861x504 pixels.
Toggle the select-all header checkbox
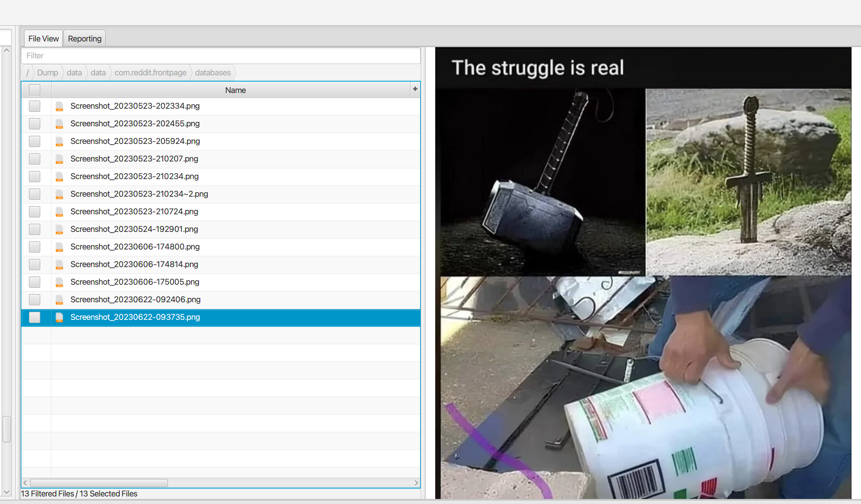pyautogui.click(x=35, y=90)
